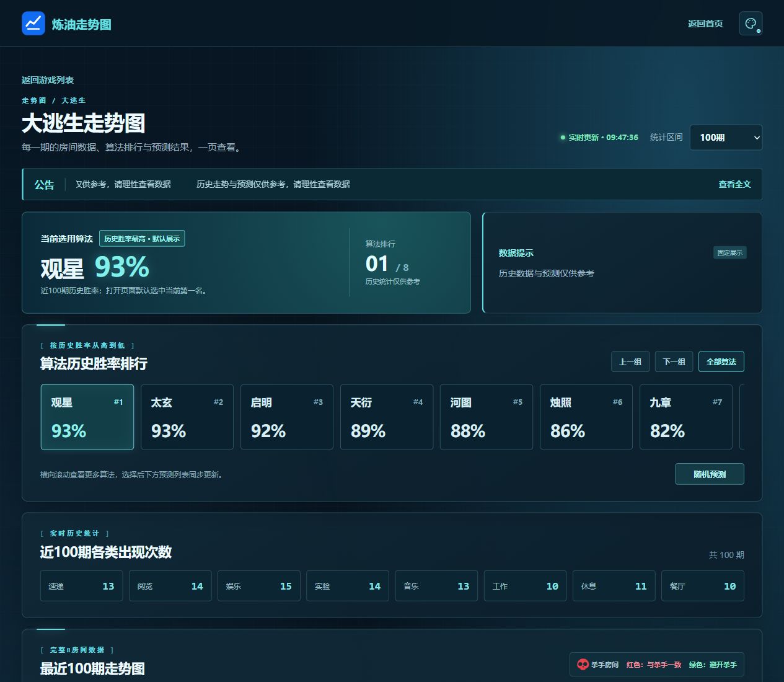Viewport: 784px width, 682px height.
Task: Click the red skull 杀手房间 icon
Action: 583,665
